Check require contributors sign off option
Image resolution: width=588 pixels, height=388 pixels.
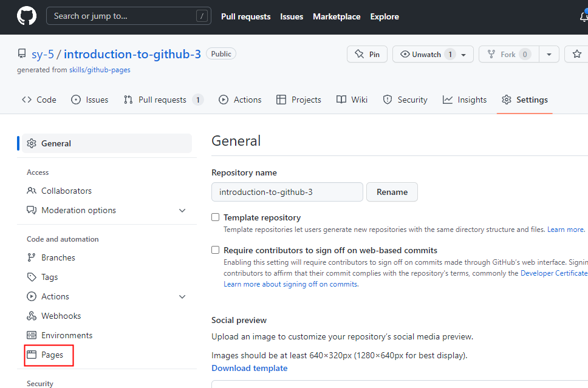[x=216, y=250]
